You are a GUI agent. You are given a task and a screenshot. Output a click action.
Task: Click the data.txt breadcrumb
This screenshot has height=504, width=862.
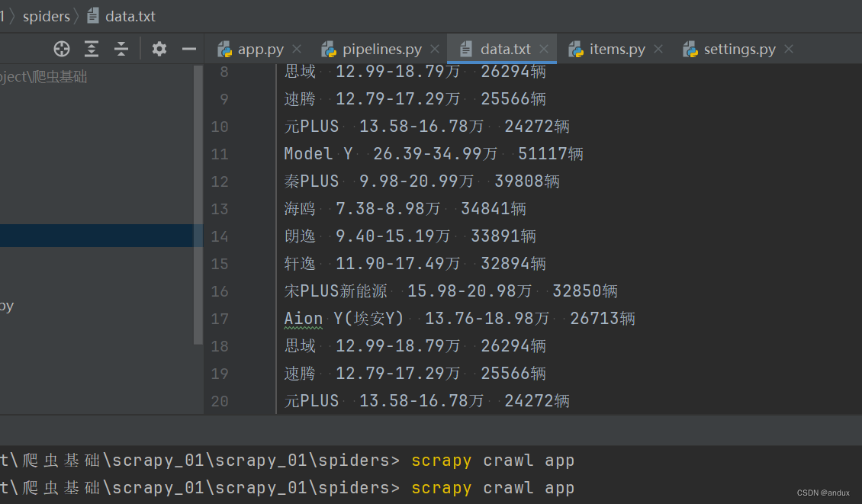(x=130, y=17)
